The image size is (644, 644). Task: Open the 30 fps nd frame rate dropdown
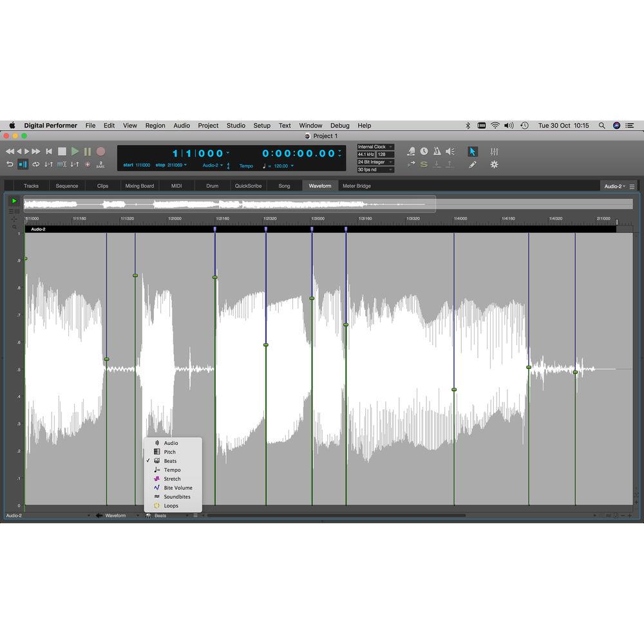click(x=374, y=169)
